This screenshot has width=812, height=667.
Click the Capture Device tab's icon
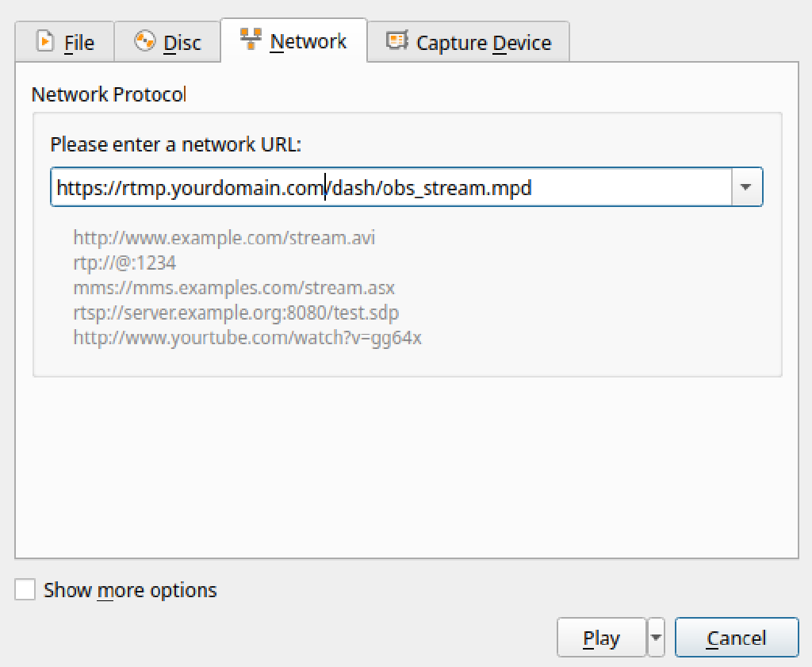tap(396, 41)
